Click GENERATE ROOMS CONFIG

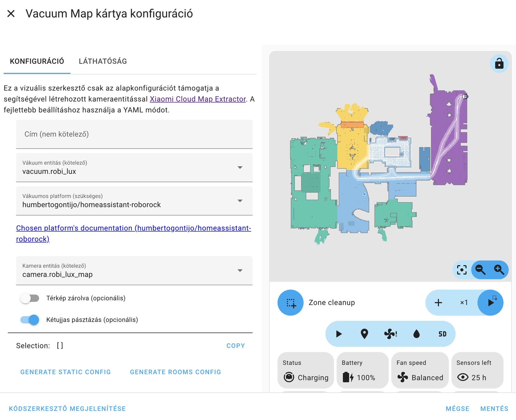(x=175, y=372)
